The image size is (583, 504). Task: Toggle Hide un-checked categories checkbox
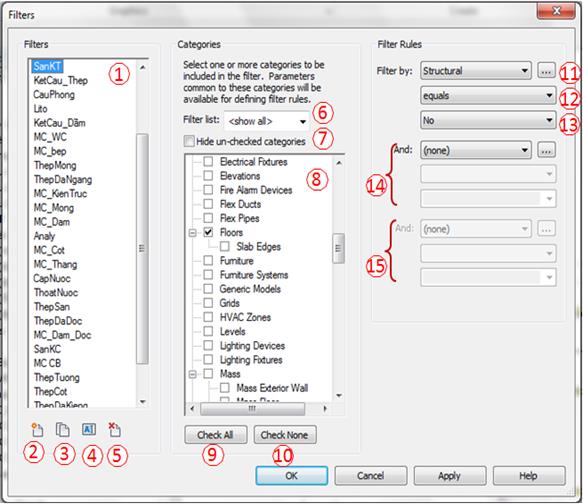(189, 141)
